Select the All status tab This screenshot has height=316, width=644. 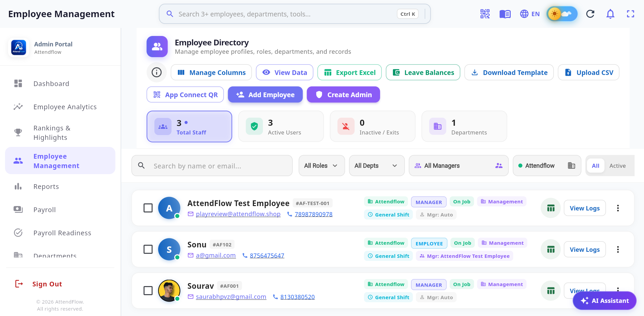[596, 165]
